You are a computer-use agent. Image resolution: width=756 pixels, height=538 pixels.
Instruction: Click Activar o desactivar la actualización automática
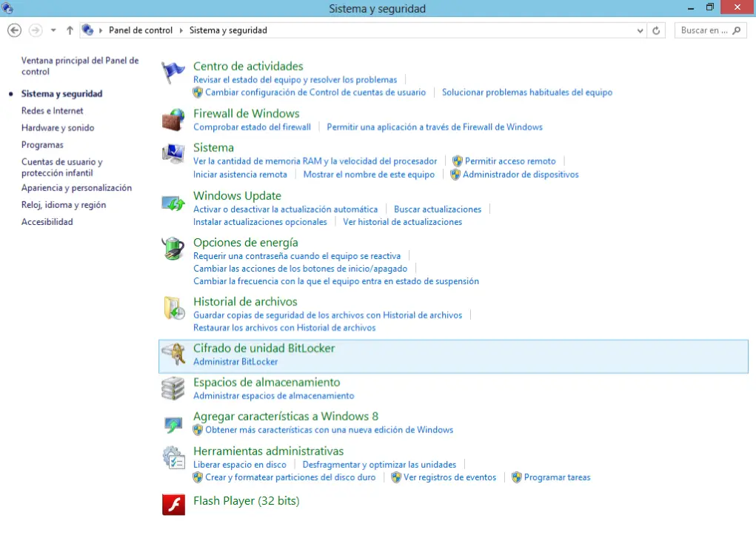285,209
